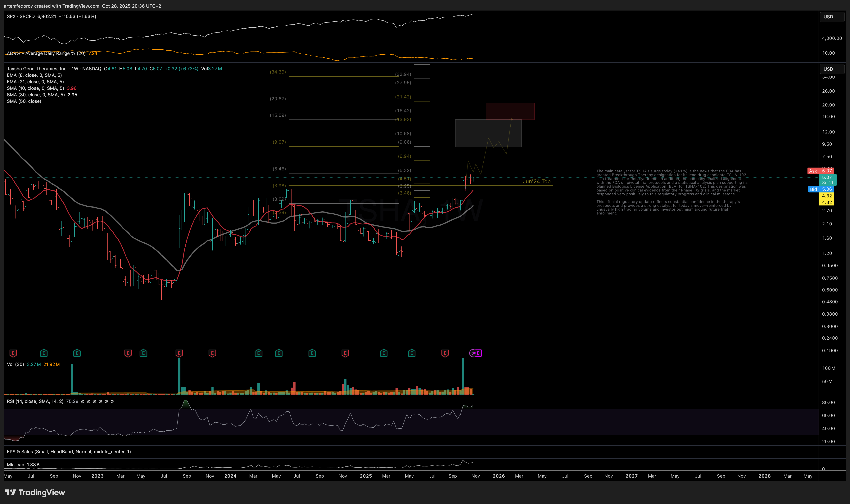Viewport: 850px width, 504px height.
Task: Click the red Ask 5.07 price label
Action: tap(821, 171)
